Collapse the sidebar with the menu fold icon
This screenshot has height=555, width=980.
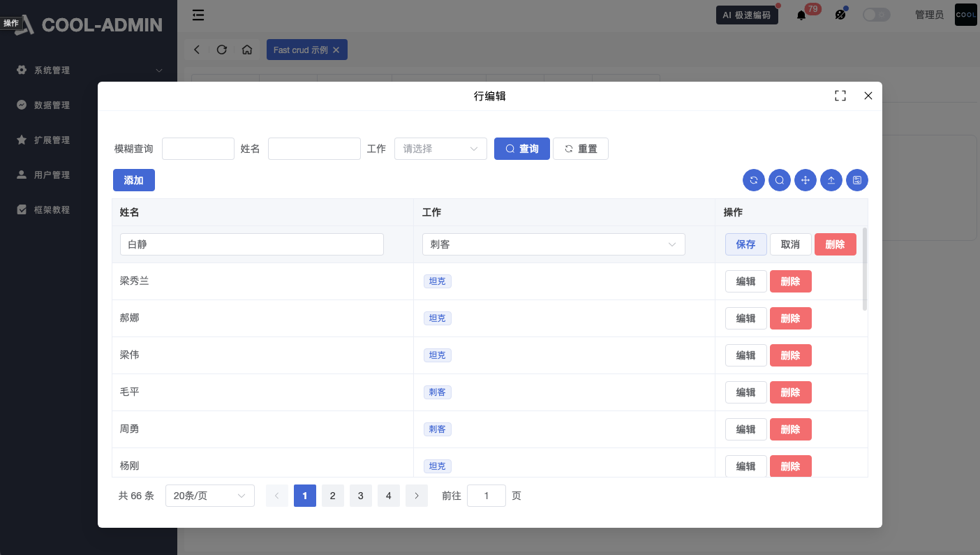(x=198, y=15)
